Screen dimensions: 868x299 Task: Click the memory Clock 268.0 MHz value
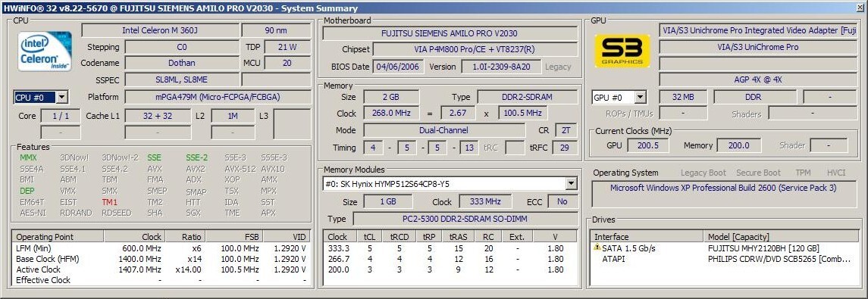[x=391, y=114]
